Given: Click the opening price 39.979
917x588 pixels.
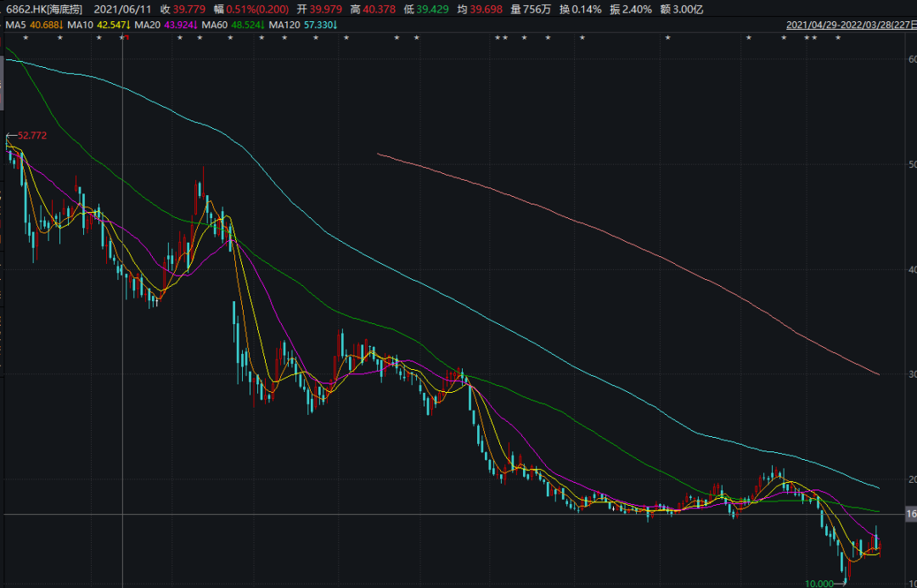Looking at the screenshot, I should pos(326,9).
